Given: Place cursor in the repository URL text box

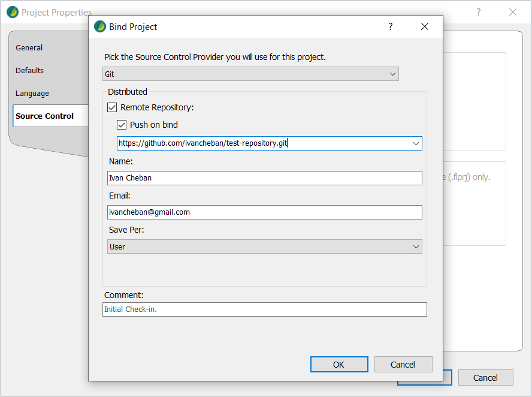Looking at the screenshot, I should coord(258,143).
